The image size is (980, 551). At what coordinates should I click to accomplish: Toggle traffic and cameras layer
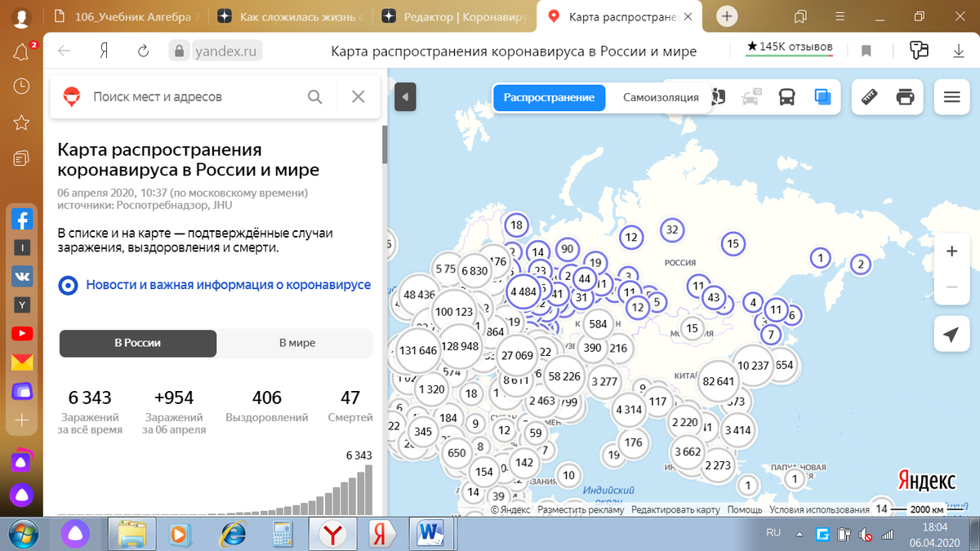tap(751, 97)
